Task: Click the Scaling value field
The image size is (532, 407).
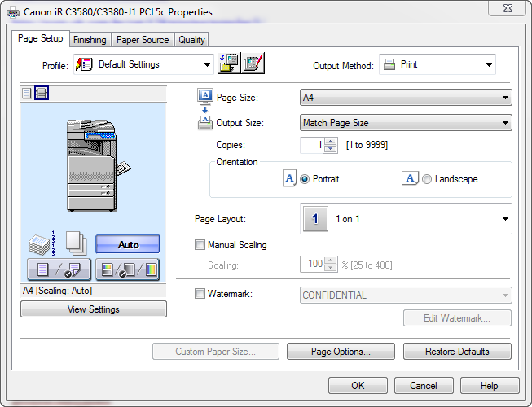Action: point(312,265)
